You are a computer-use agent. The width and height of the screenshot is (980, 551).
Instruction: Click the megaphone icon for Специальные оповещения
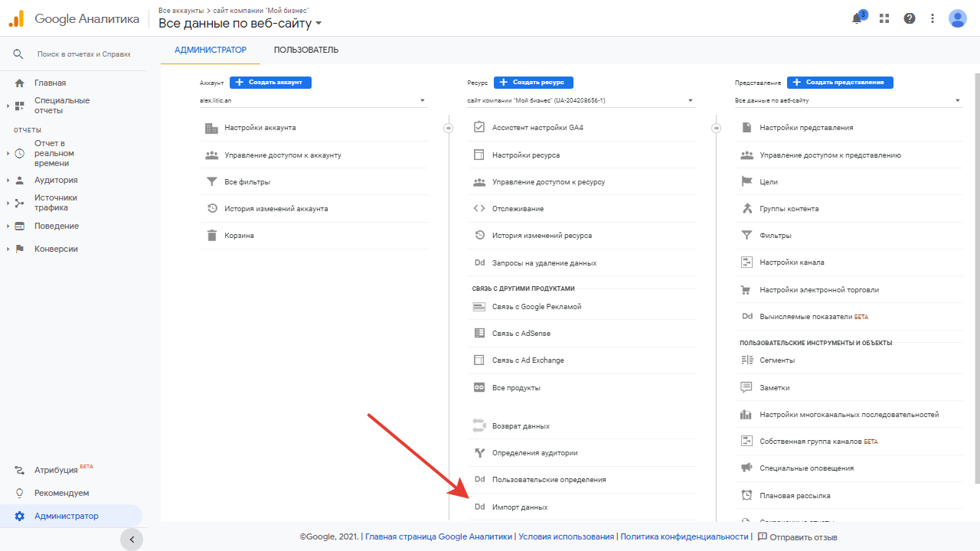[746, 468]
